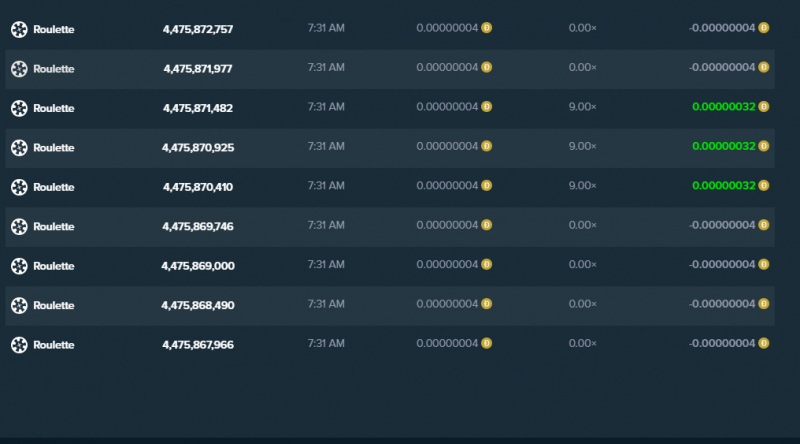Open bet ID 4,475,871,977
The width and height of the screenshot is (800, 444).
(x=198, y=69)
